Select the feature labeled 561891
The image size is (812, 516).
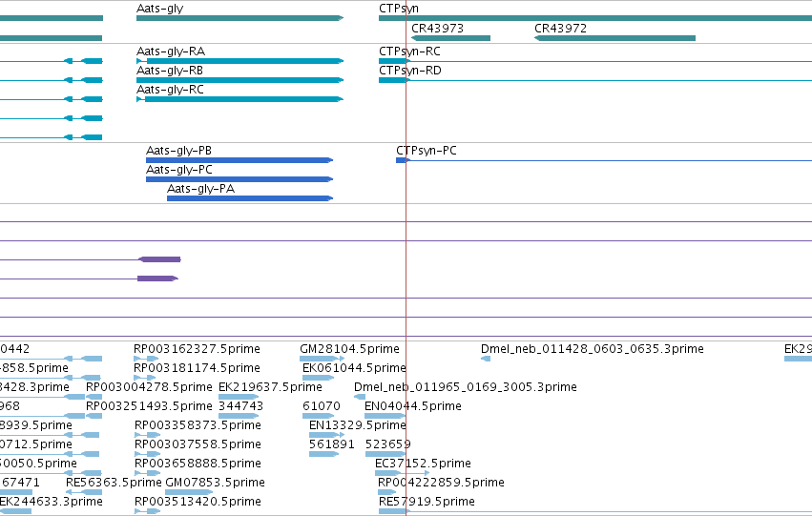click(323, 454)
